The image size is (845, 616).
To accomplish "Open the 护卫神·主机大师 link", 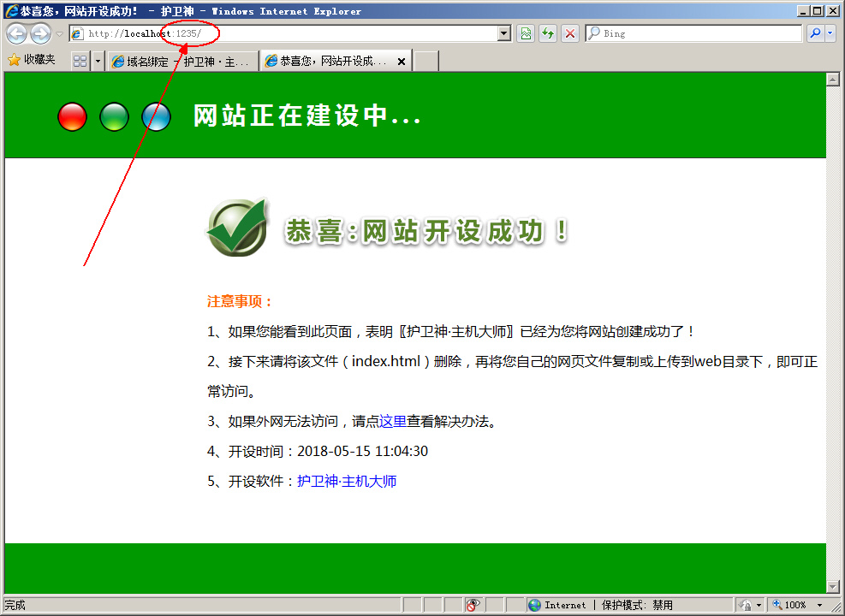I will [347, 481].
